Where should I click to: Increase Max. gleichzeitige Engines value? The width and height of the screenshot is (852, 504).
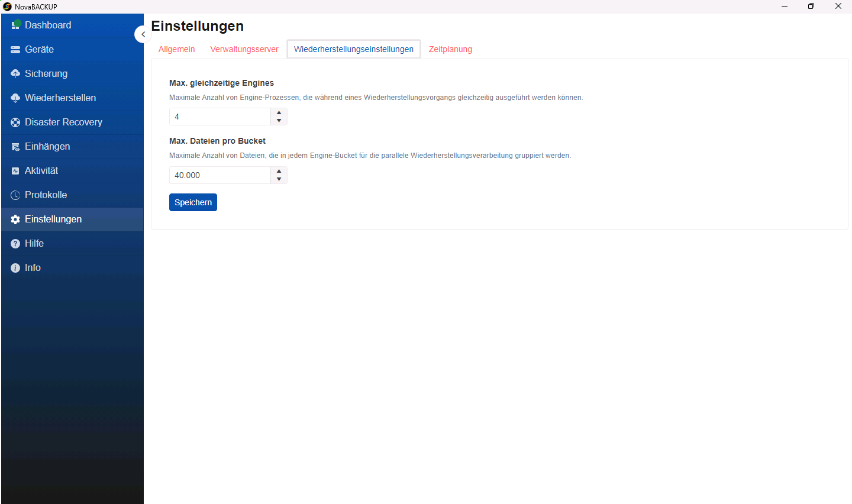coord(279,112)
